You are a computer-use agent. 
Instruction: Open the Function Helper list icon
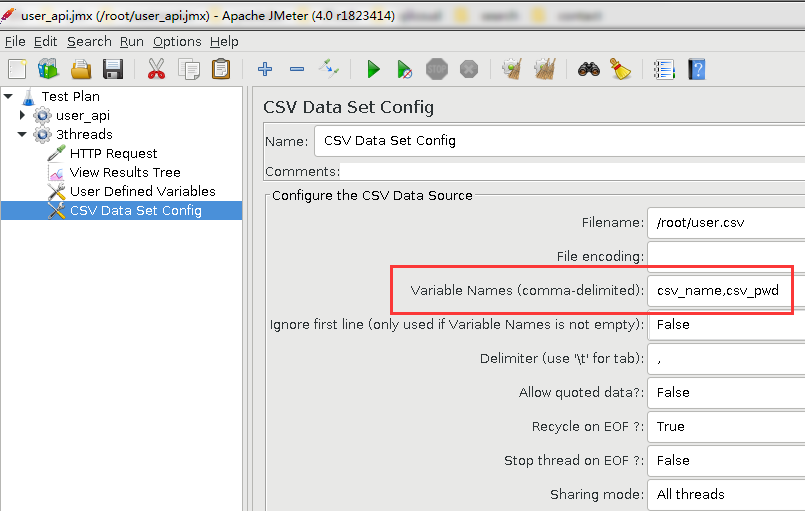click(664, 69)
